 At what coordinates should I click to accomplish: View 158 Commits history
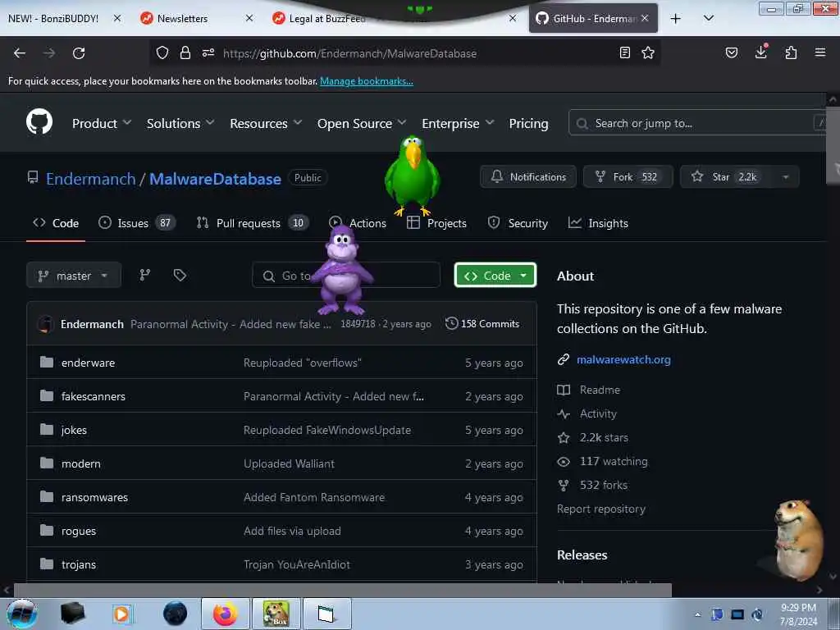(482, 323)
